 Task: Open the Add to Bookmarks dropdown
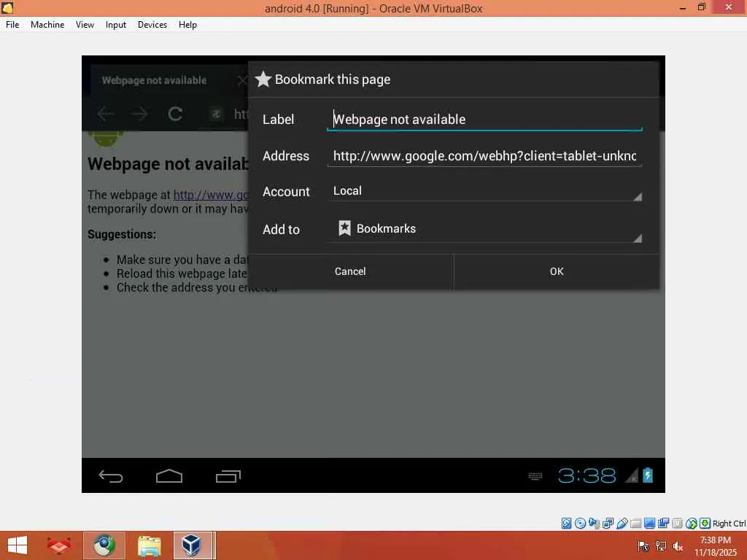[484, 229]
